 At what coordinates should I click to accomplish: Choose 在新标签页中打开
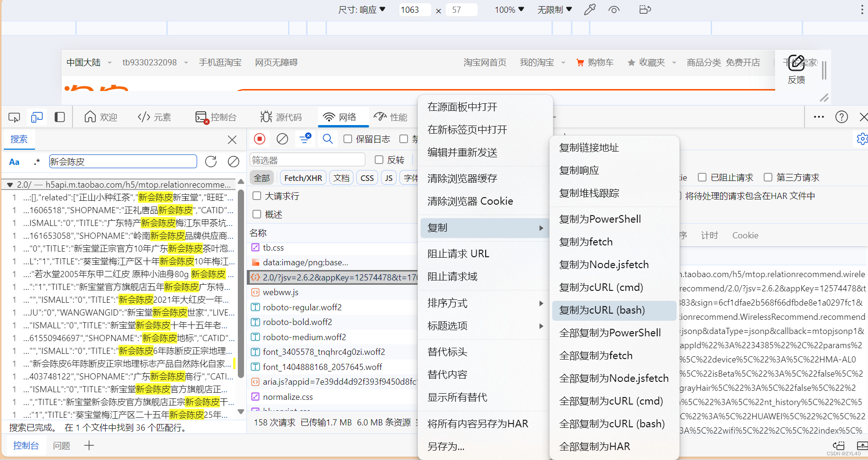click(x=485, y=130)
